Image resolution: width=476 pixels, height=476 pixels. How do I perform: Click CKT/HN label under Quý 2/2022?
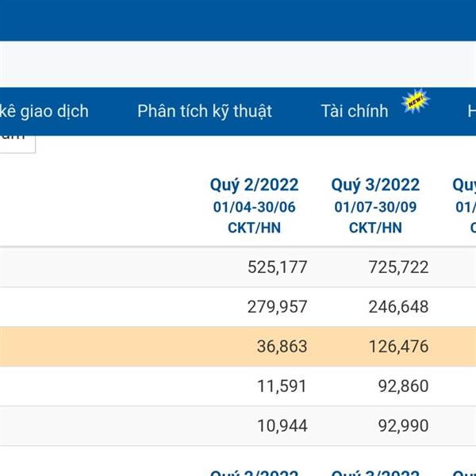tap(254, 228)
